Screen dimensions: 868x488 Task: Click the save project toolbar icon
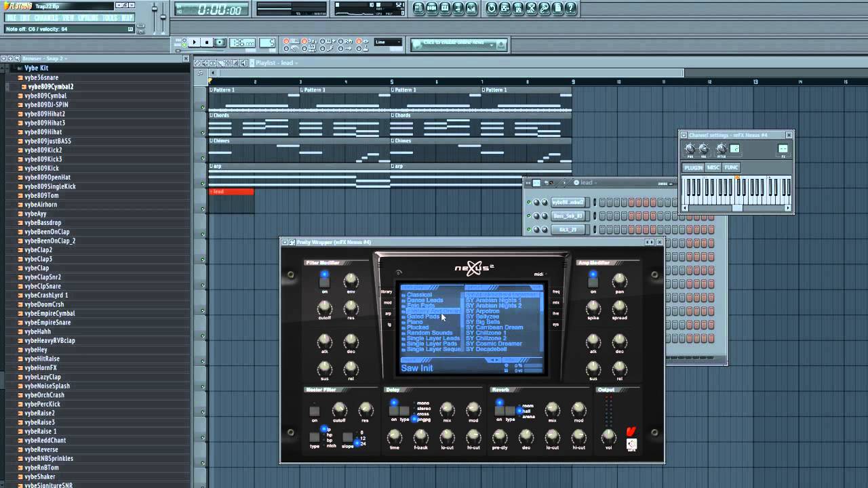(x=505, y=8)
